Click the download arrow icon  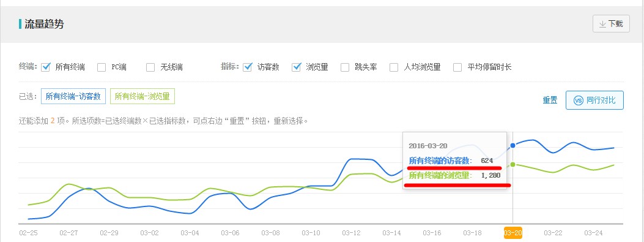click(602, 25)
